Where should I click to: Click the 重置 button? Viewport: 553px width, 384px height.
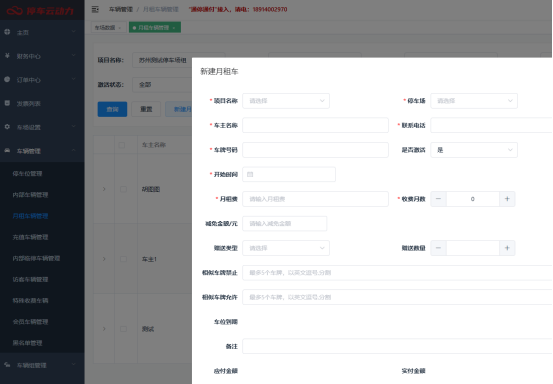click(146, 109)
